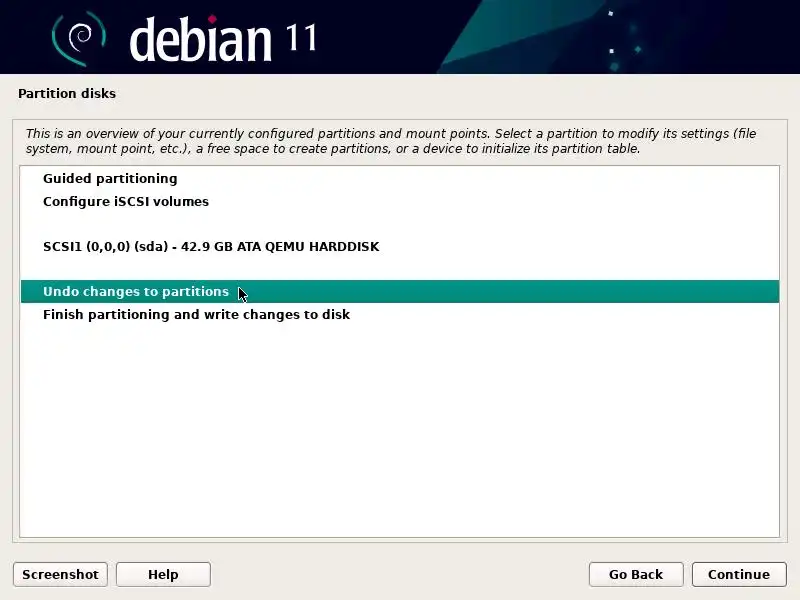Choose Configure iSCSI volumes

[x=399, y=202]
